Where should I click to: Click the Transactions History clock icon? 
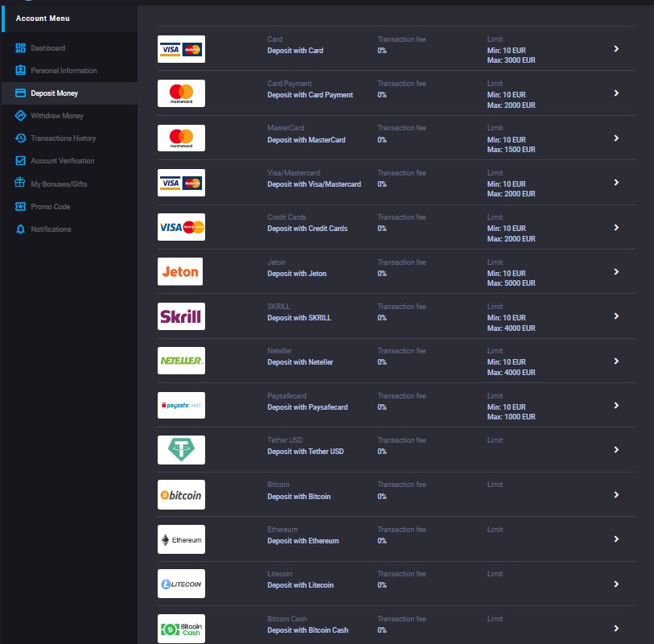click(x=20, y=138)
